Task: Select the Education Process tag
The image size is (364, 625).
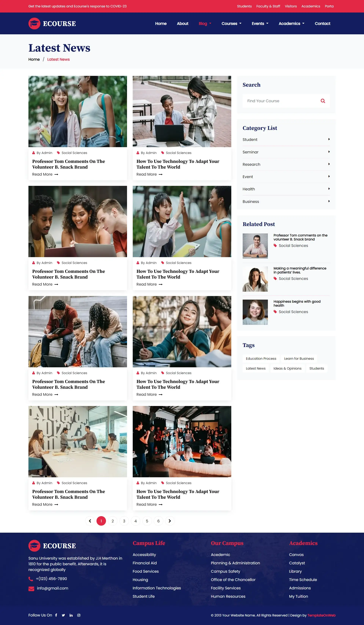Action: [261, 359]
